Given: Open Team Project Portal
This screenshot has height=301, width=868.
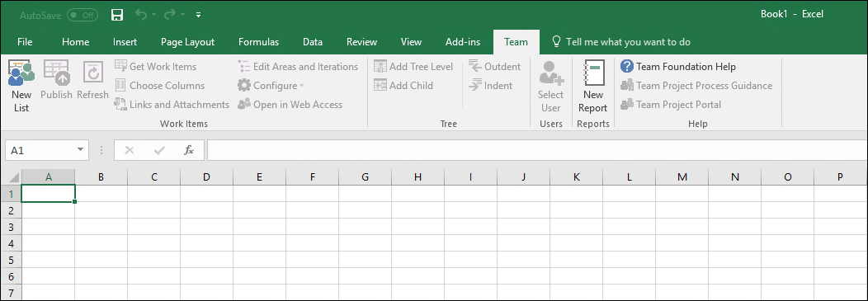Looking at the screenshot, I should point(671,104).
